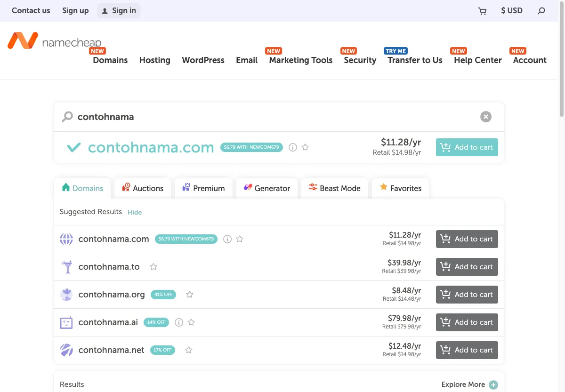Click the robot icon for contohnama.ai
This screenshot has height=392, width=565.
tap(66, 322)
